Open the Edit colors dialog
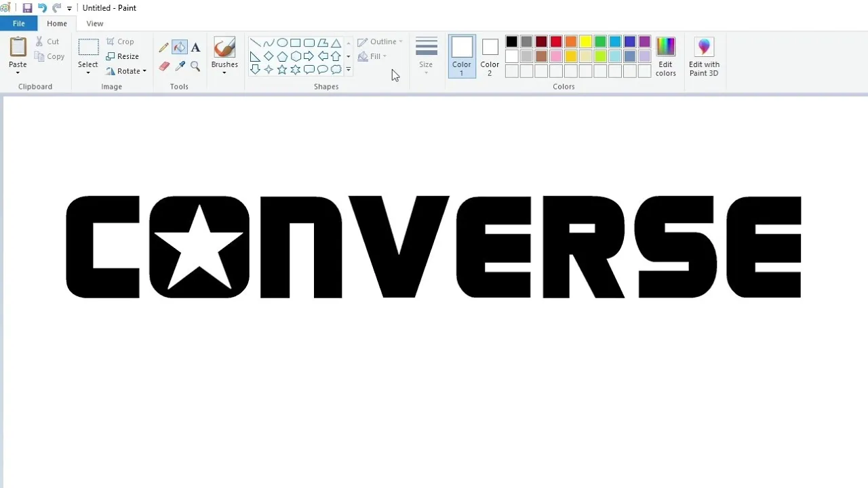Image resolution: width=868 pixels, height=488 pixels. [666, 56]
